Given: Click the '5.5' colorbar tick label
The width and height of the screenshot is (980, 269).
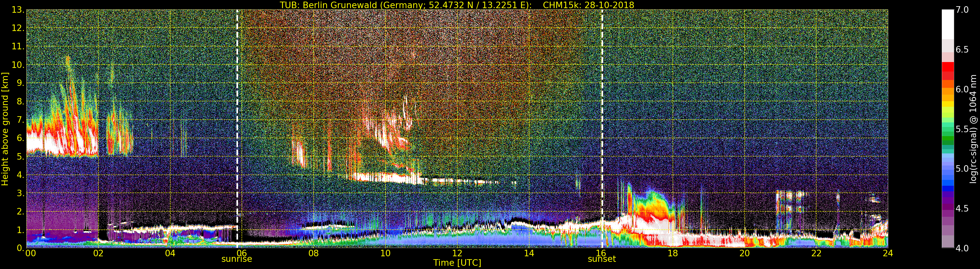Looking at the screenshot, I should coord(962,129).
